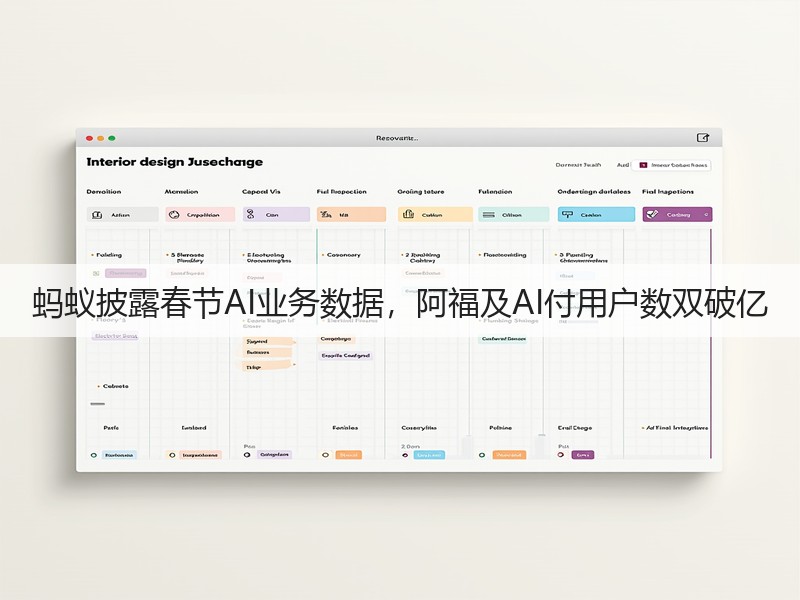
Task: Toggle the radio circle under 'Polnine' beside orange tag
Action: tap(482, 455)
